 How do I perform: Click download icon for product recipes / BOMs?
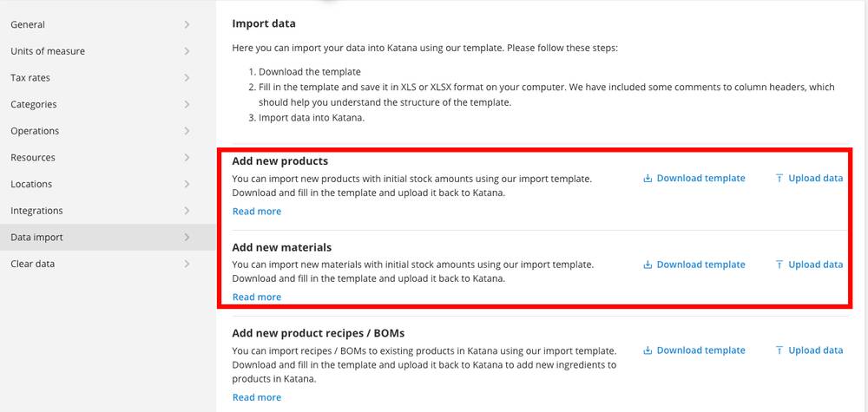[648, 350]
